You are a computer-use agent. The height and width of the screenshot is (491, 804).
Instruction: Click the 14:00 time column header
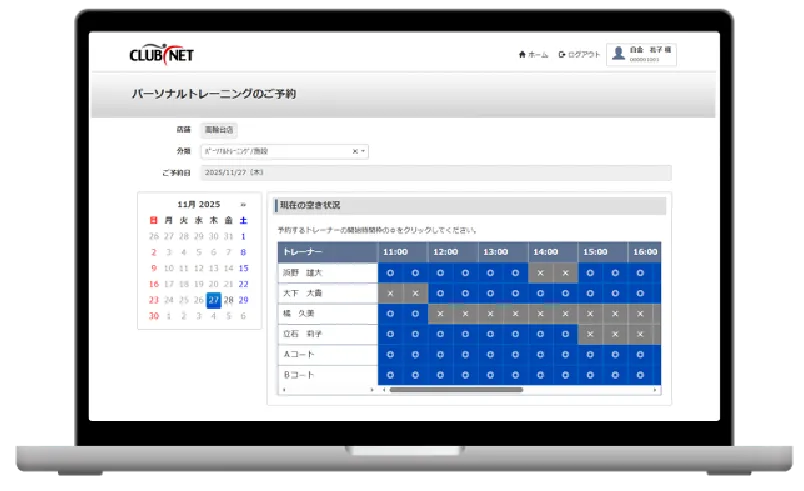[x=553, y=252]
